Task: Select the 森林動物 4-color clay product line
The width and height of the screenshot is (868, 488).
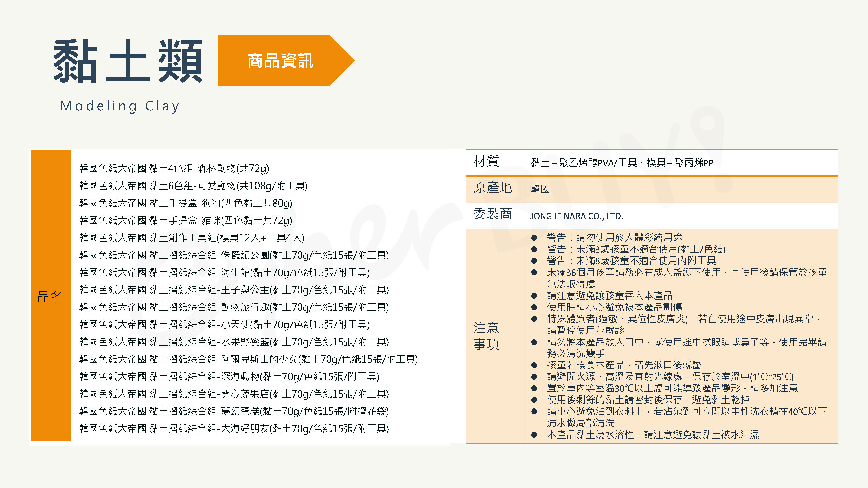Action: point(174,168)
